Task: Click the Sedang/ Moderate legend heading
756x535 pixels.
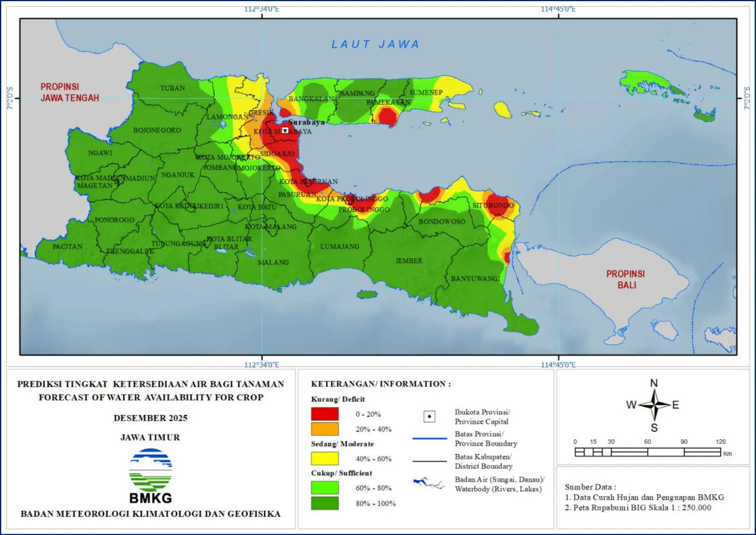Action: pyautogui.click(x=342, y=444)
